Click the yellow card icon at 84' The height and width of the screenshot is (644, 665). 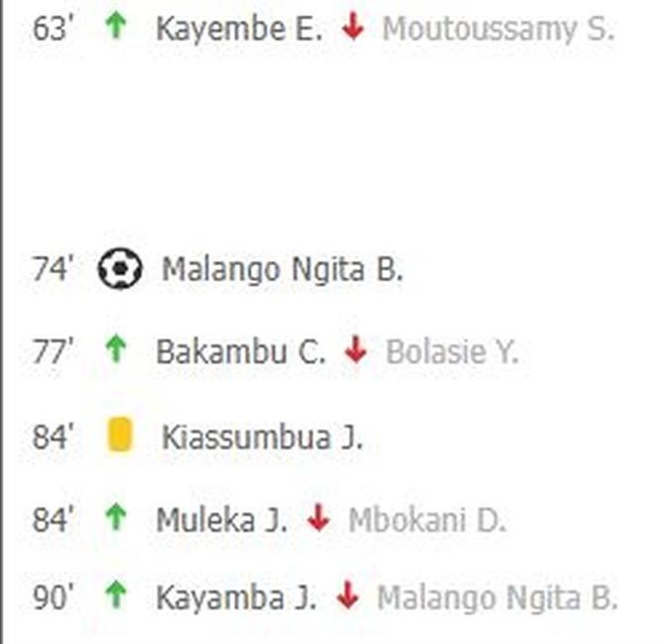119,435
